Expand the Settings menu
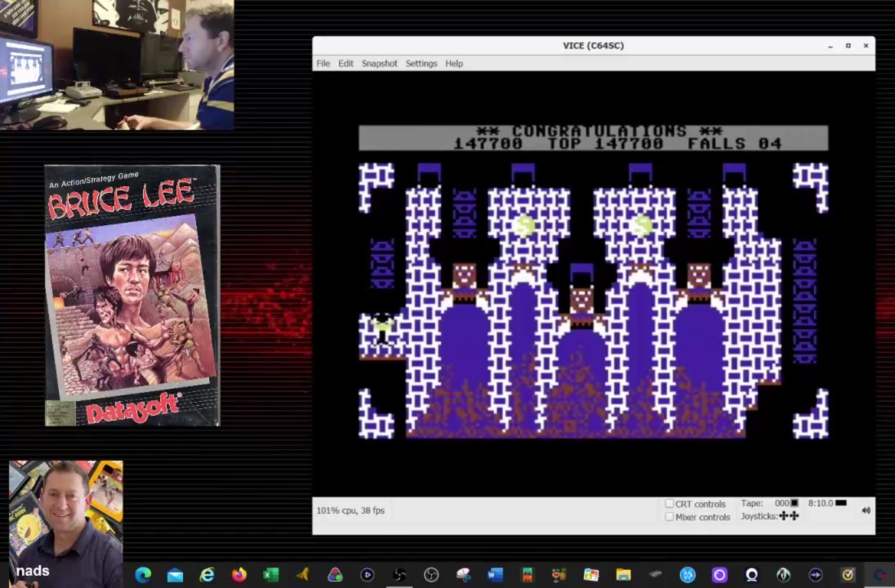This screenshot has height=588, width=895. tap(421, 63)
